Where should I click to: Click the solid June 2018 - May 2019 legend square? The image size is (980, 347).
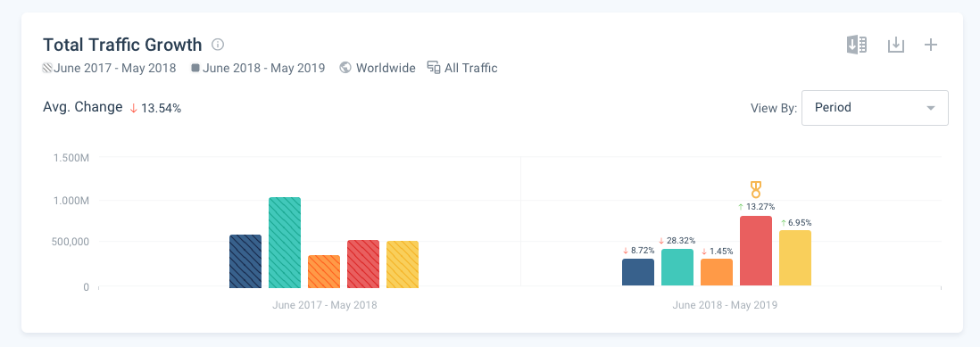pos(195,68)
